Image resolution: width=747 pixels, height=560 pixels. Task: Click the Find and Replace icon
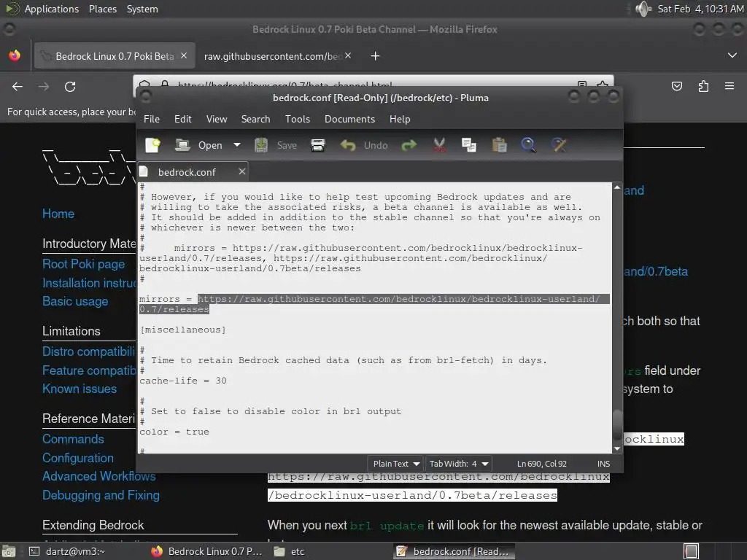(559, 145)
